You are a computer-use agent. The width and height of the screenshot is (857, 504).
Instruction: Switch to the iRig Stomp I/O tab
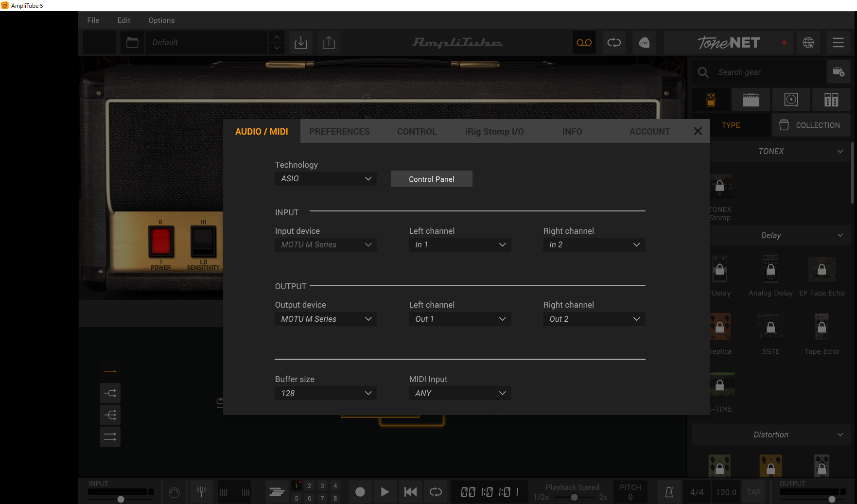[x=494, y=132]
